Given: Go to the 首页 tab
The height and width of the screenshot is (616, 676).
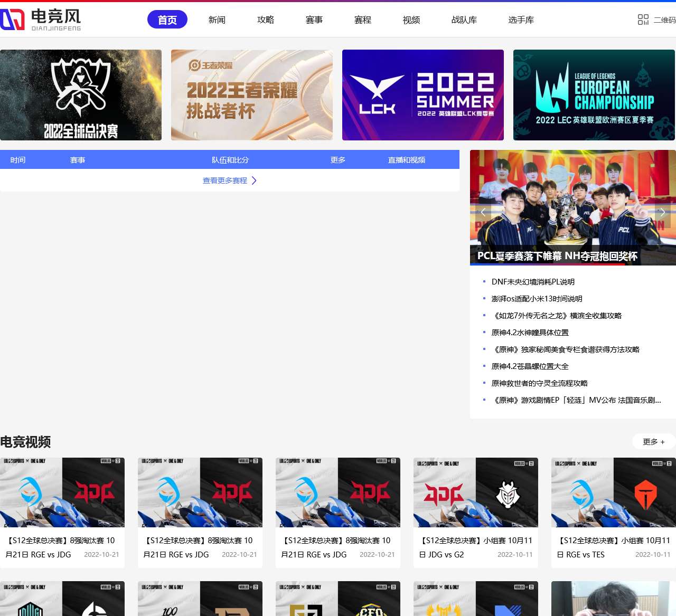Looking at the screenshot, I should pyautogui.click(x=167, y=20).
